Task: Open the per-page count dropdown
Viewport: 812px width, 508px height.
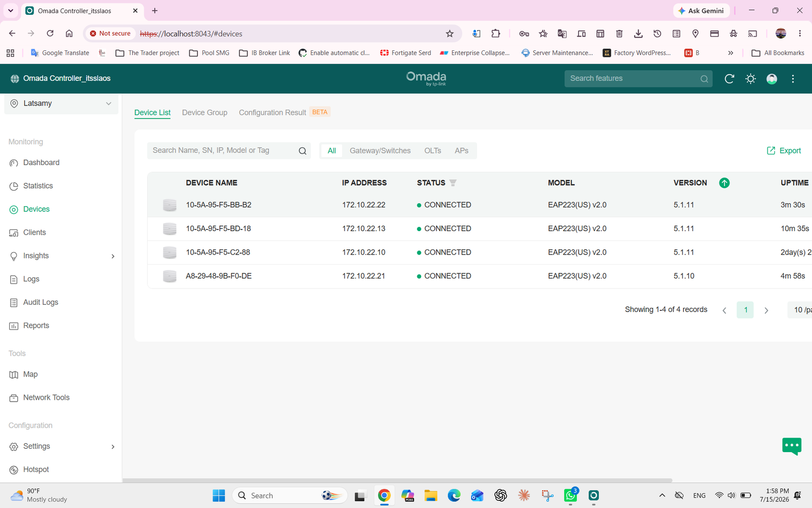Action: coord(801,310)
